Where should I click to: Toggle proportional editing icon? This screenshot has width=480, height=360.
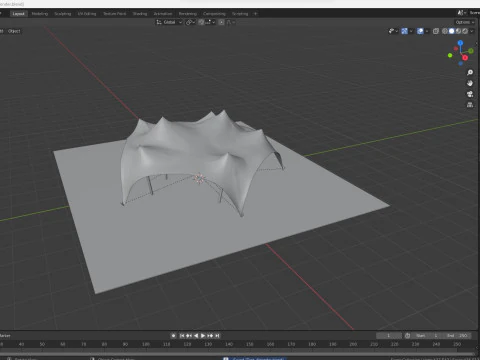(221, 22)
